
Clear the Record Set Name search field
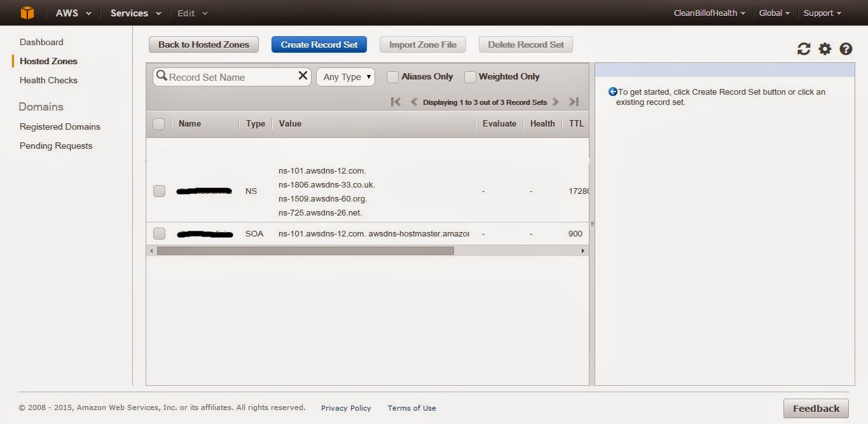click(303, 76)
